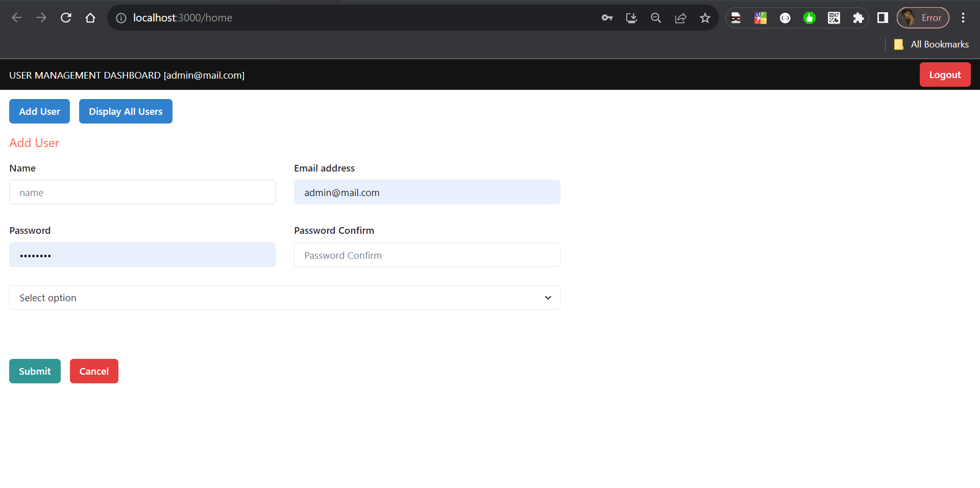Image resolution: width=980 pixels, height=488 pixels.
Task: Switch to the Display All Users view
Action: coord(126,111)
